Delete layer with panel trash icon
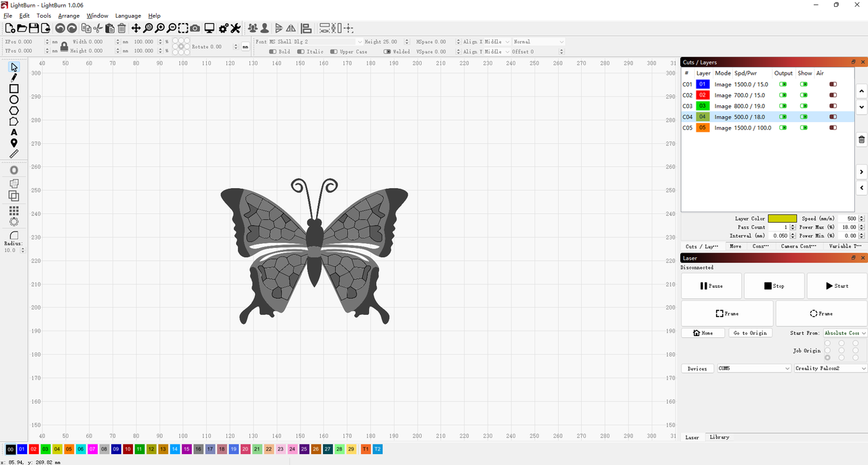868x465 pixels. pyautogui.click(x=862, y=140)
